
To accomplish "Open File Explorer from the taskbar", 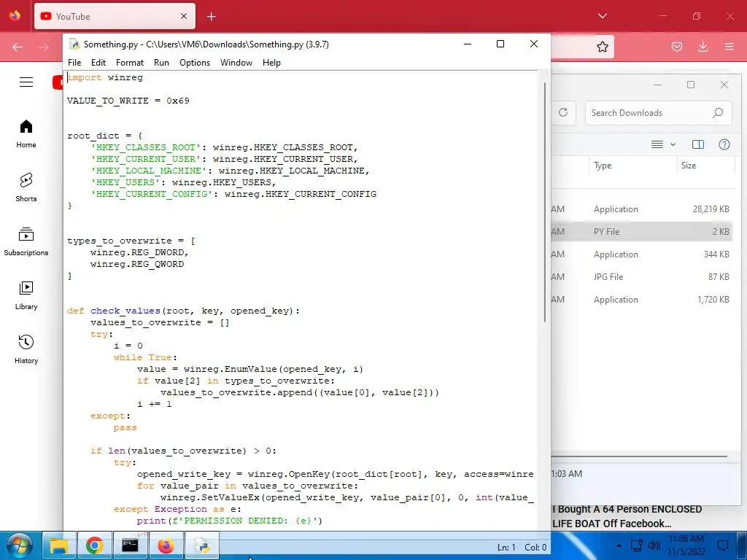I will click(x=60, y=545).
